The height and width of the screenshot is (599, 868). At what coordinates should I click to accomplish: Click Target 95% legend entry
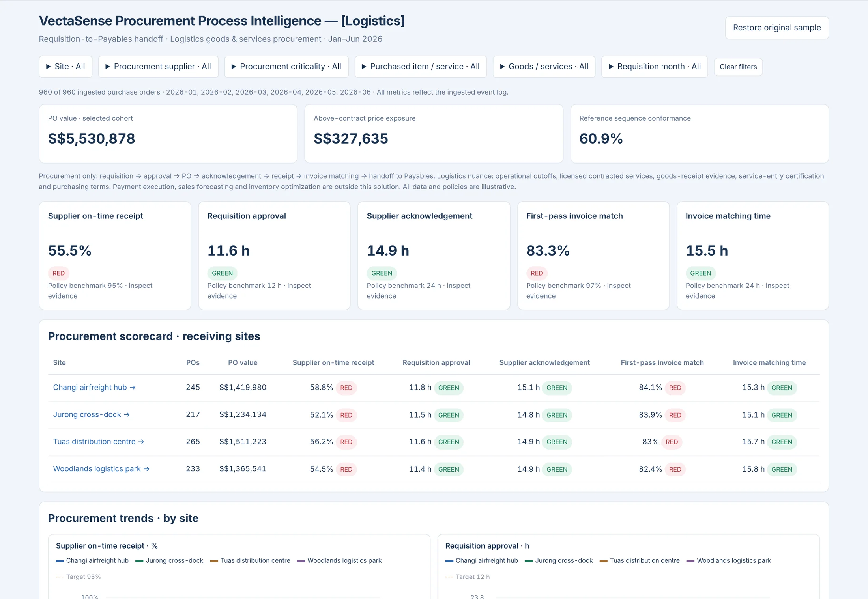coord(78,577)
